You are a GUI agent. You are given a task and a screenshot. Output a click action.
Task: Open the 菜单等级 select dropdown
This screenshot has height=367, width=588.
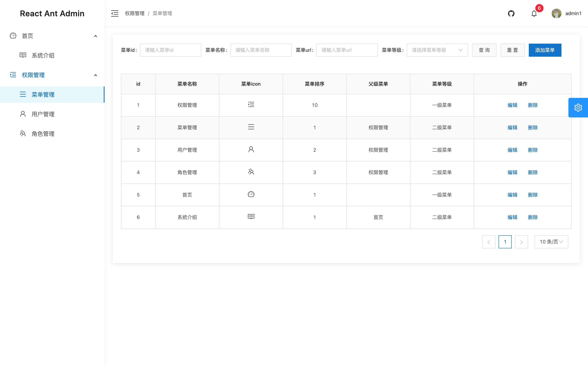pyautogui.click(x=437, y=50)
